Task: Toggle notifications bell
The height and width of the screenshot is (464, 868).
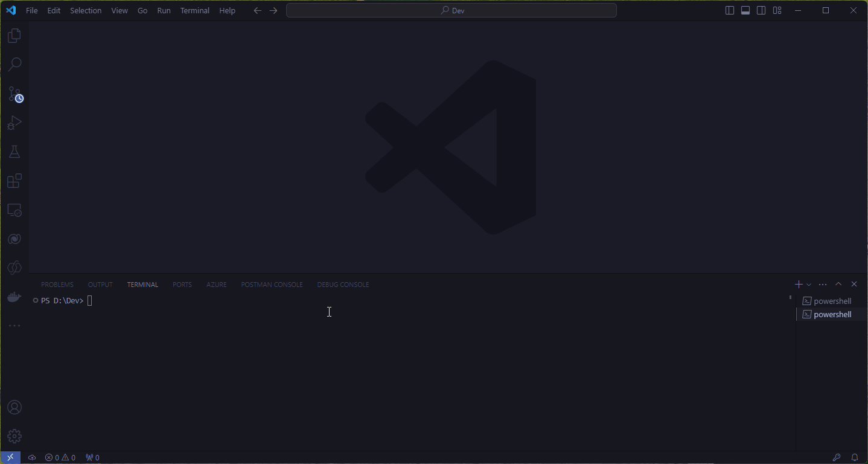Action: (x=854, y=457)
